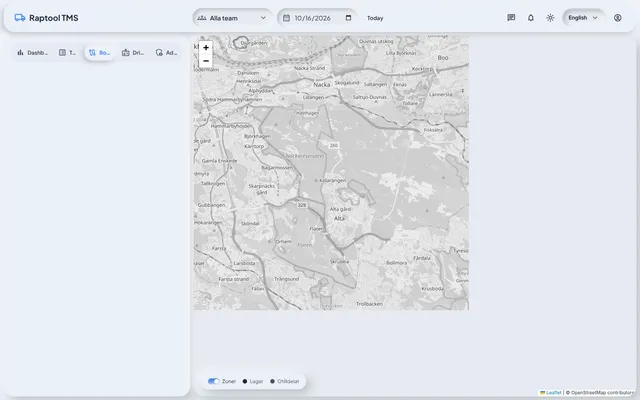Select the Routes tab
The height and width of the screenshot is (400, 640).
99,53
